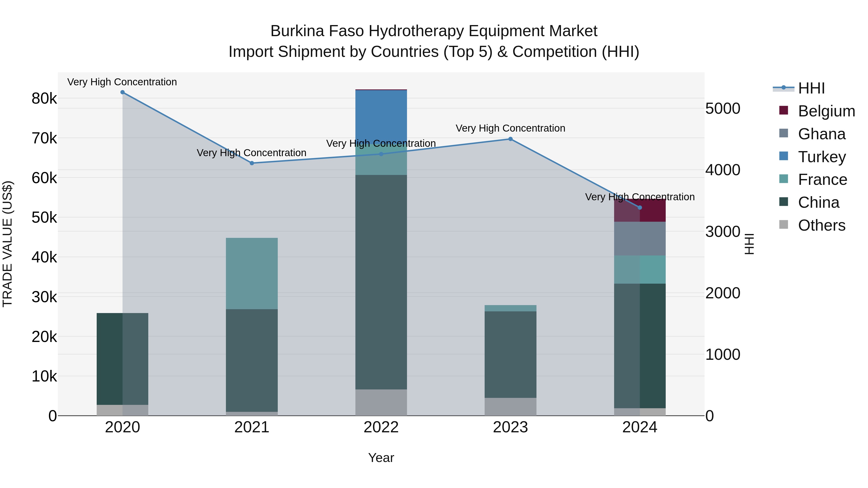The width and height of the screenshot is (868, 488).
Task: Toggle the HHI legend entry
Action: tap(799, 88)
